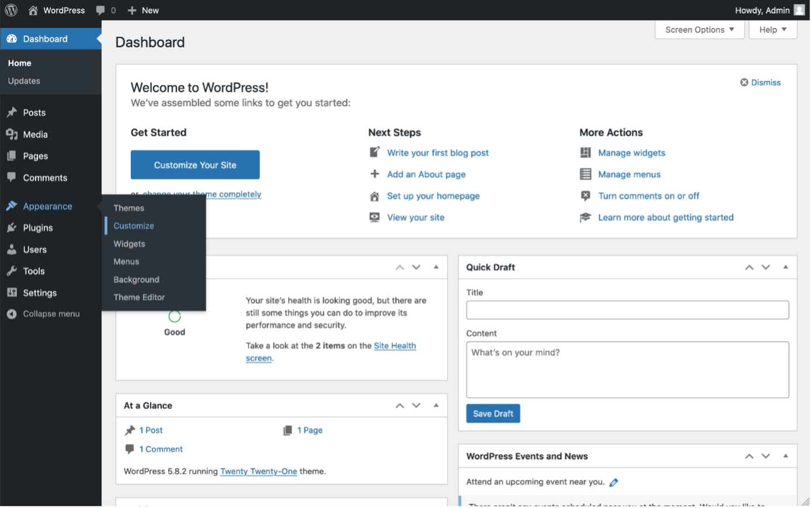Open Plugins from the sidebar
The height and width of the screenshot is (508, 812).
(38, 228)
